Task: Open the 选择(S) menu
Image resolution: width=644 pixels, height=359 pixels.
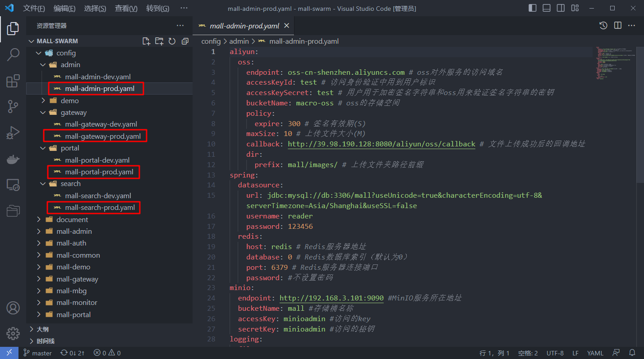Action: pos(95,8)
